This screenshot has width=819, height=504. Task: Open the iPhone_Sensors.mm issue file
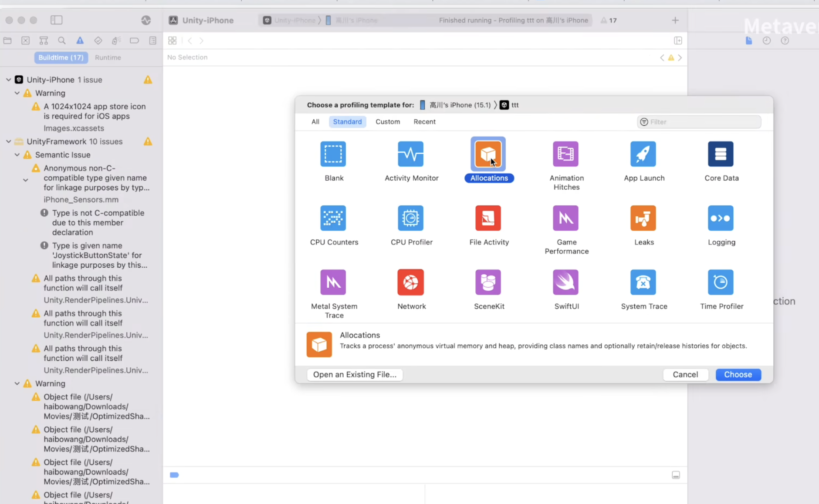pos(81,200)
